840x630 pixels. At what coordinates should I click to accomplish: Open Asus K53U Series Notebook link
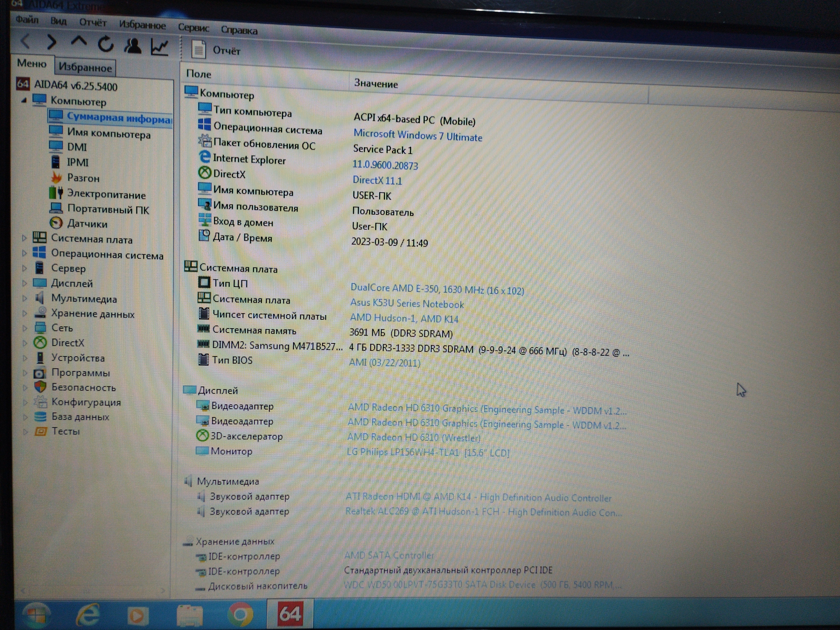pyautogui.click(x=407, y=303)
